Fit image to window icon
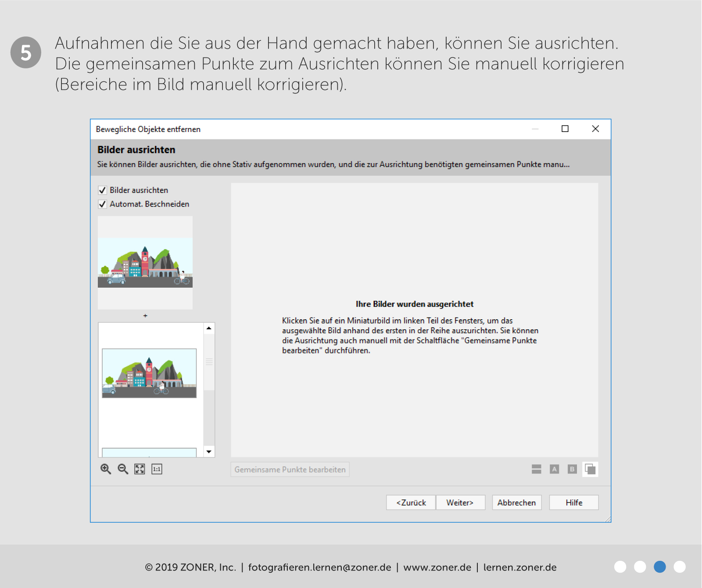 [140, 469]
